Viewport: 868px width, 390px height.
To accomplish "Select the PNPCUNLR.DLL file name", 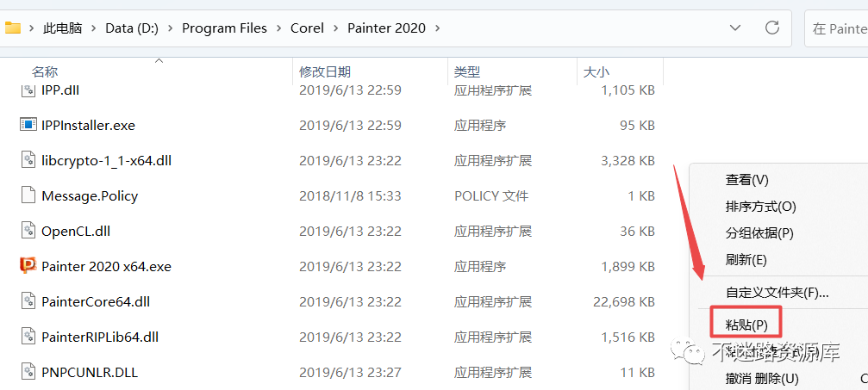I will 90,372.
